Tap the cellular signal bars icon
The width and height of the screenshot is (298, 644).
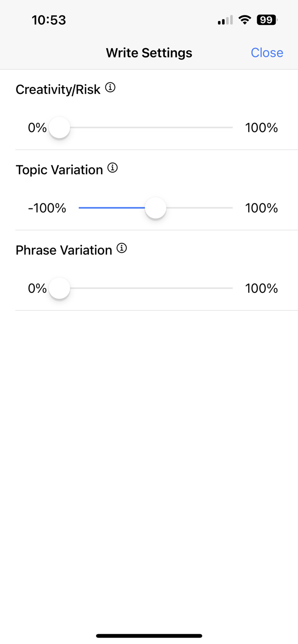[x=225, y=20]
